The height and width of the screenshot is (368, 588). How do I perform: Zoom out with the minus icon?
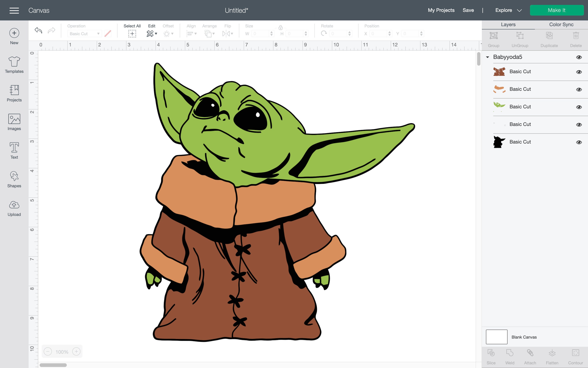(48, 351)
